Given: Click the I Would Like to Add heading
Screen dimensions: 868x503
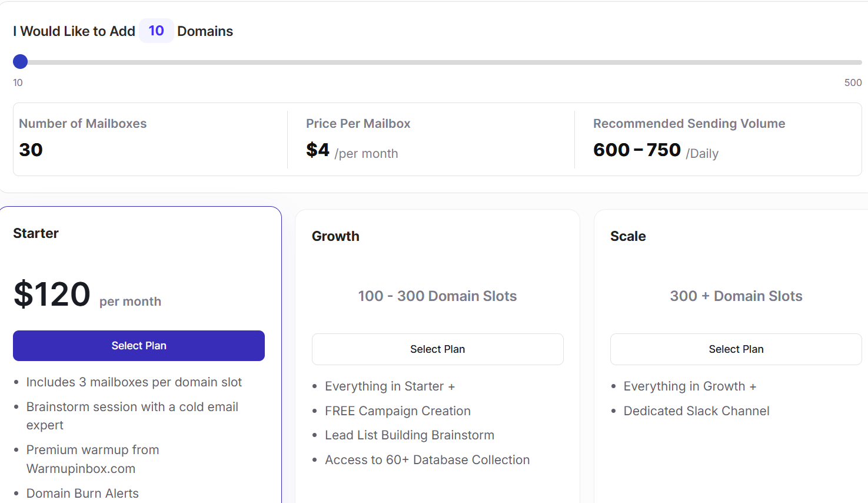Looking at the screenshot, I should tap(74, 31).
